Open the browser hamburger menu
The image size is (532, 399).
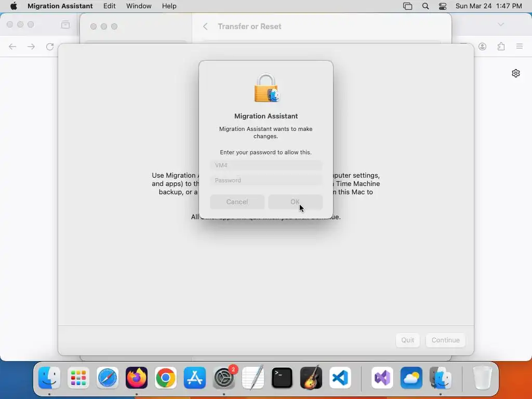pyautogui.click(x=520, y=46)
